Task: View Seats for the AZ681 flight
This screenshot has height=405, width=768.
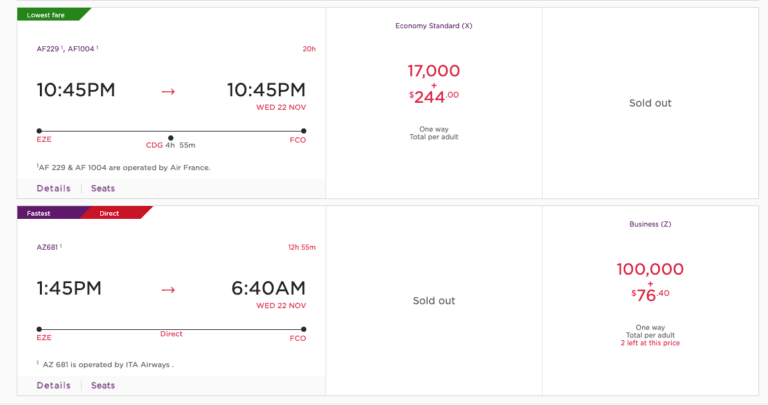Action: (x=103, y=385)
